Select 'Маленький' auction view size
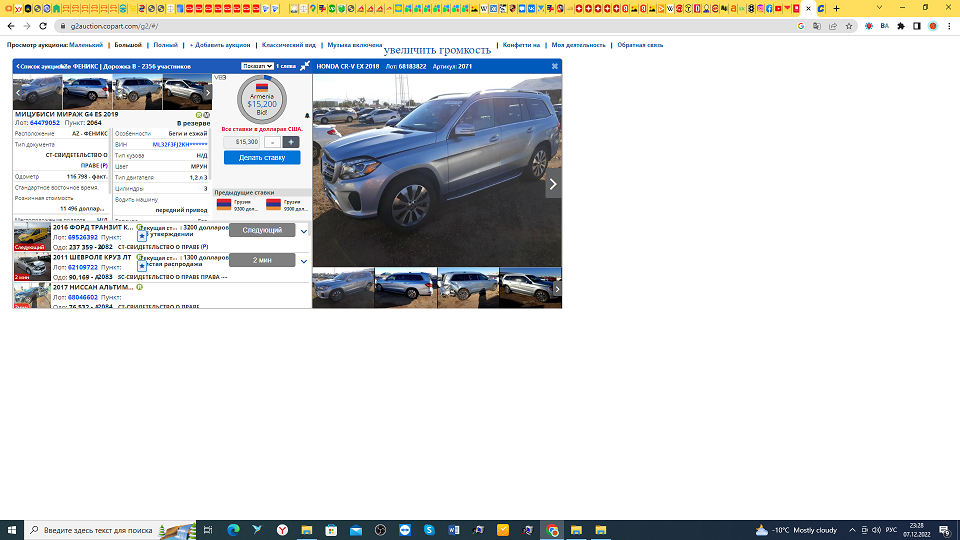 (x=86, y=45)
